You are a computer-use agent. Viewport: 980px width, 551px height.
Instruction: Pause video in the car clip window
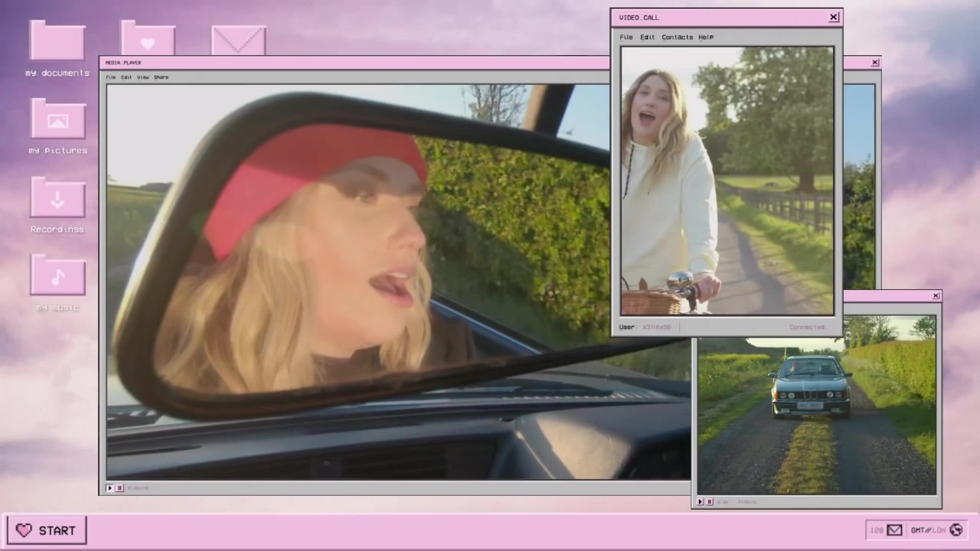tap(710, 502)
